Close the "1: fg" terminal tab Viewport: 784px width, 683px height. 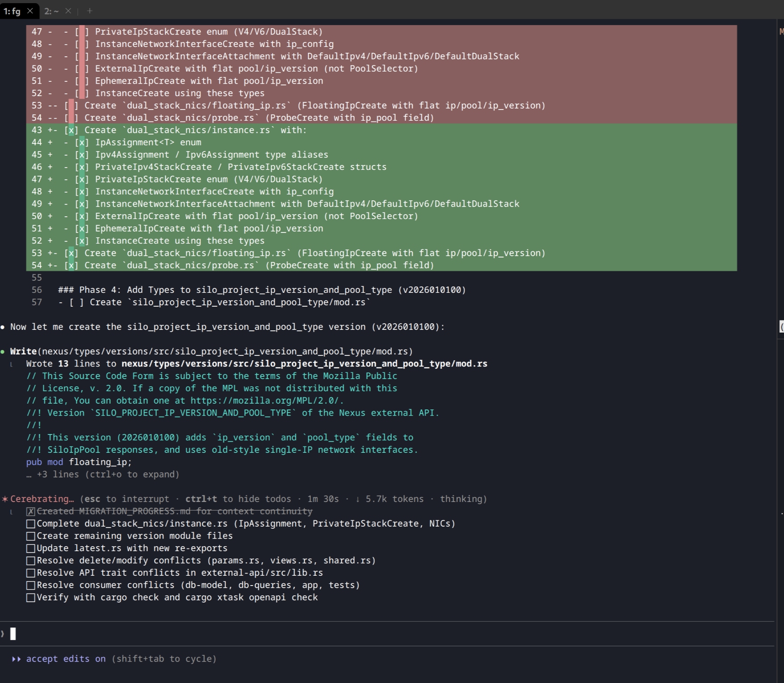click(30, 11)
